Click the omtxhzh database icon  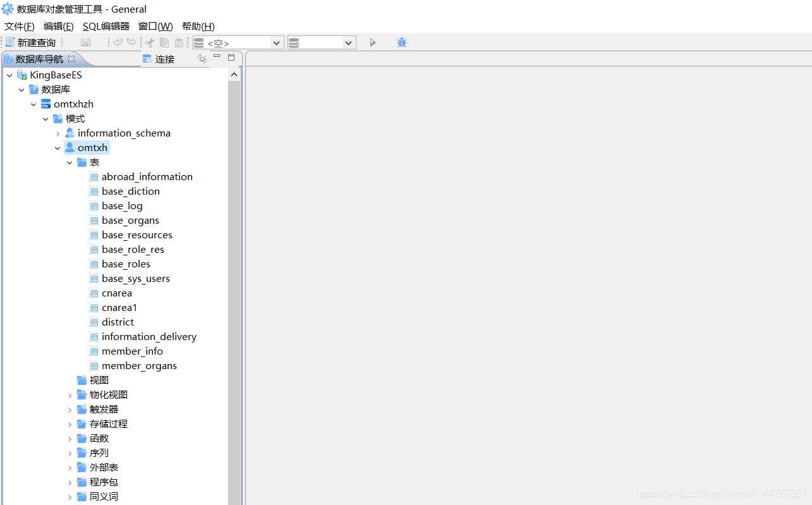tap(46, 104)
